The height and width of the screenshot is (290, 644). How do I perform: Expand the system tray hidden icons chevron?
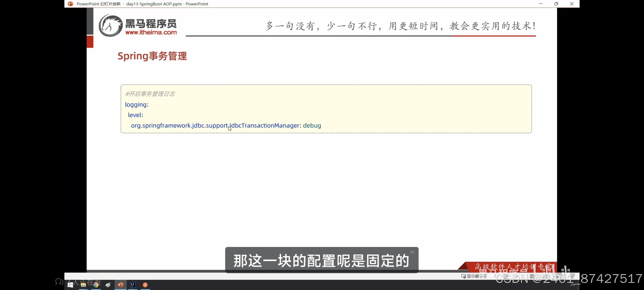[573, 285]
